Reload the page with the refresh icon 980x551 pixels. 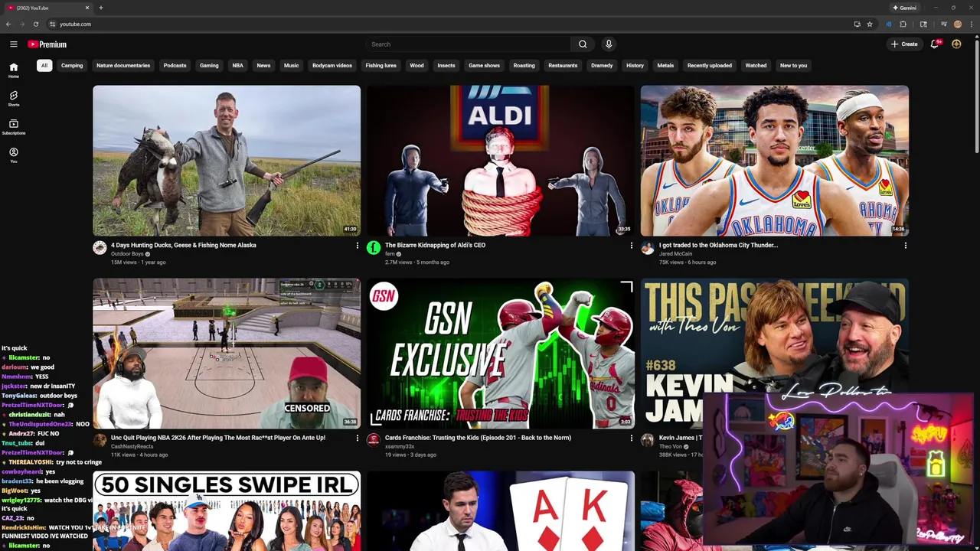pyautogui.click(x=35, y=24)
